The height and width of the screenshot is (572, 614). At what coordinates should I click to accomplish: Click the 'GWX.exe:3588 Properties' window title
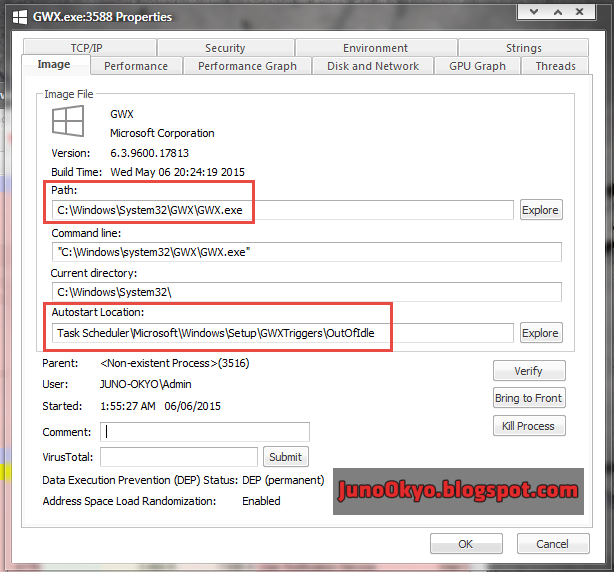(x=103, y=17)
